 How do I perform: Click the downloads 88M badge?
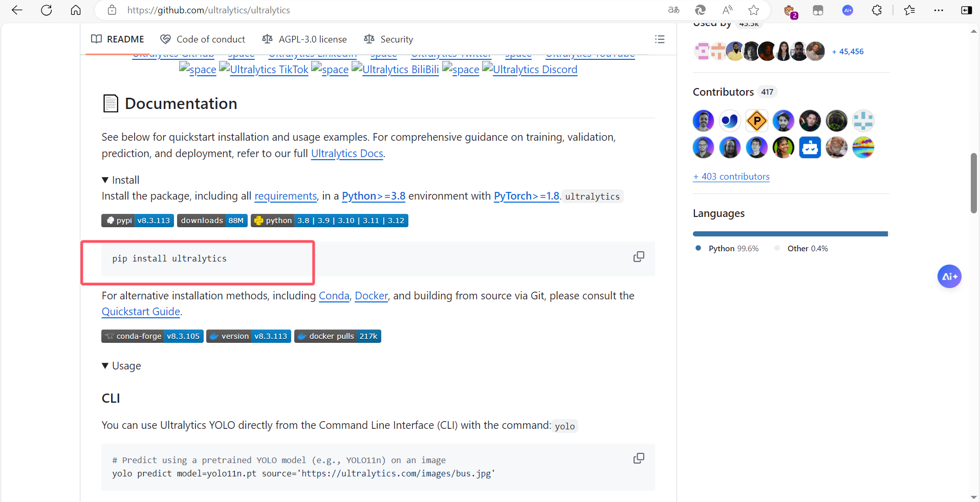pyautogui.click(x=212, y=221)
